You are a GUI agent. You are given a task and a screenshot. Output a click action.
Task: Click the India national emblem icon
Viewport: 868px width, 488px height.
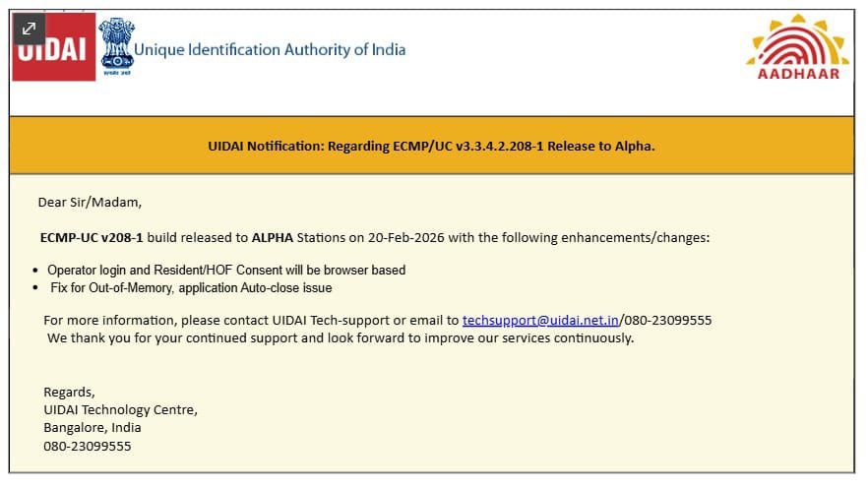click(116, 46)
